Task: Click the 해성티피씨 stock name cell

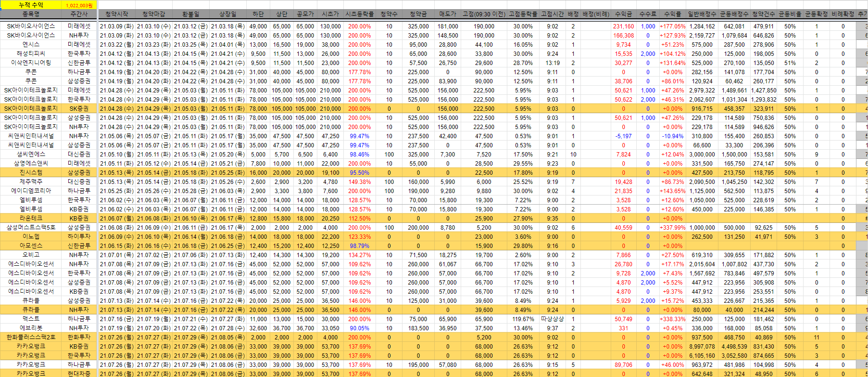Action: (x=31, y=53)
